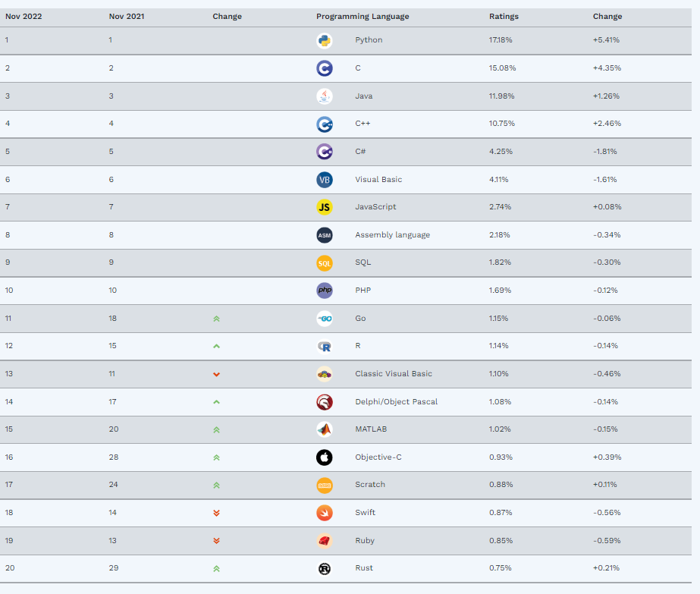Click Ruby's red double down-arrow
Screen dimensions: 700x594
(216, 541)
